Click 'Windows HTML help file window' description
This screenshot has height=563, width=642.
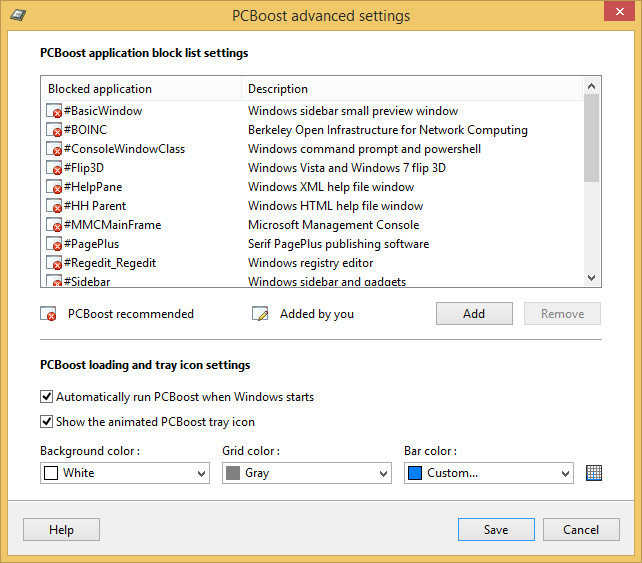pos(335,206)
